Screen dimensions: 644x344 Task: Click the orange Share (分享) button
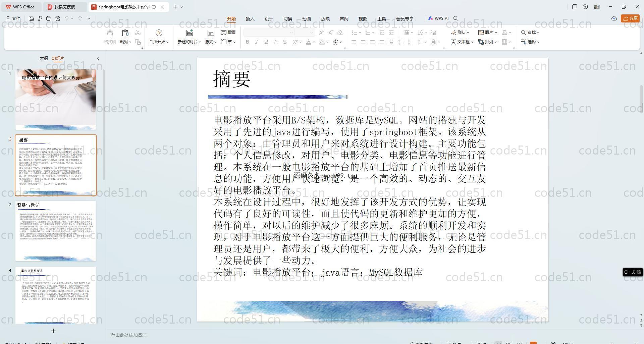tap(630, 18)
